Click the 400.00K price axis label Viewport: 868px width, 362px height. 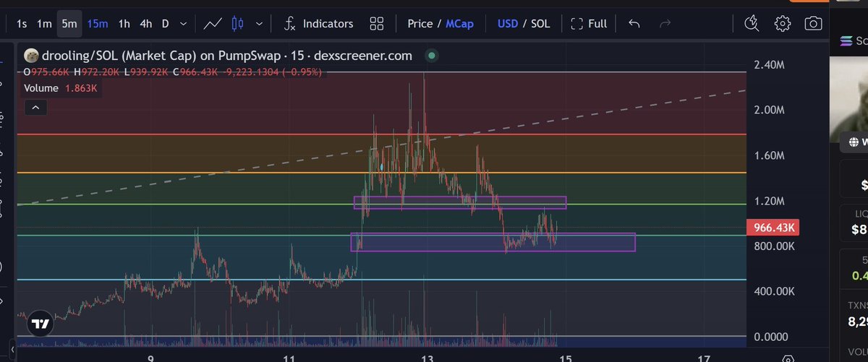pyautogui.click(x=773, y=291)
